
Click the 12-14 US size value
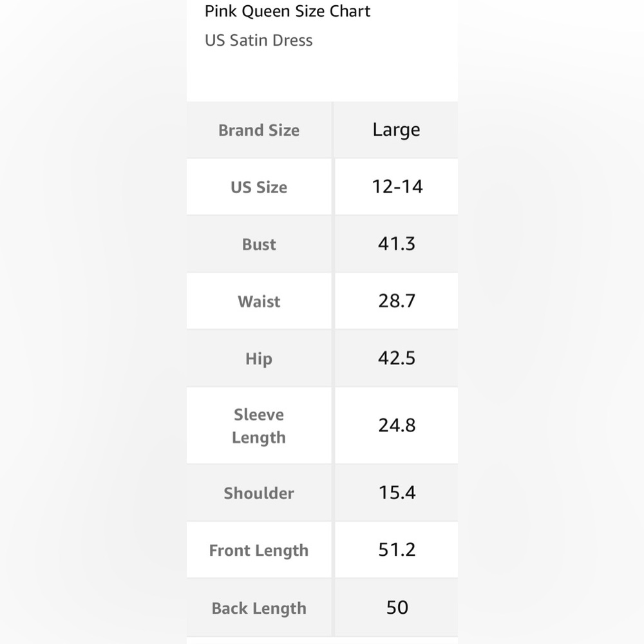tap(397, 187)
